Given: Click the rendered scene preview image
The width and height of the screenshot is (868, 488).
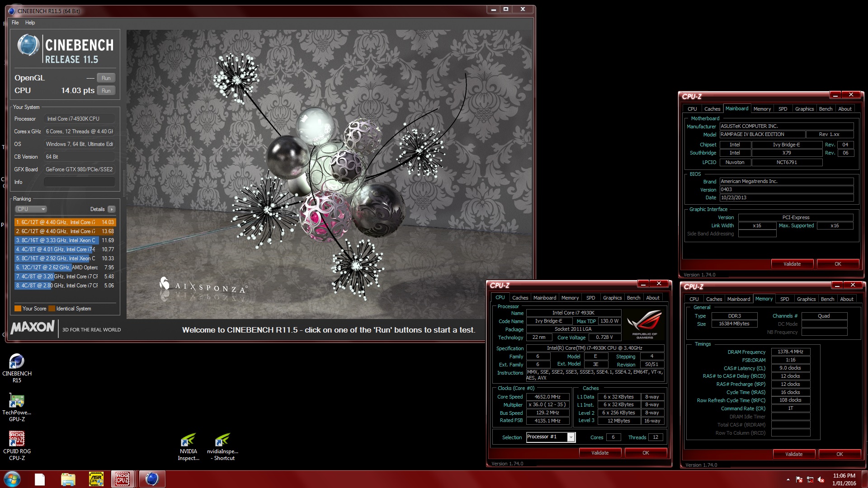Looking at the screenshot, I should pyautogui.click(x=330, y=174).
